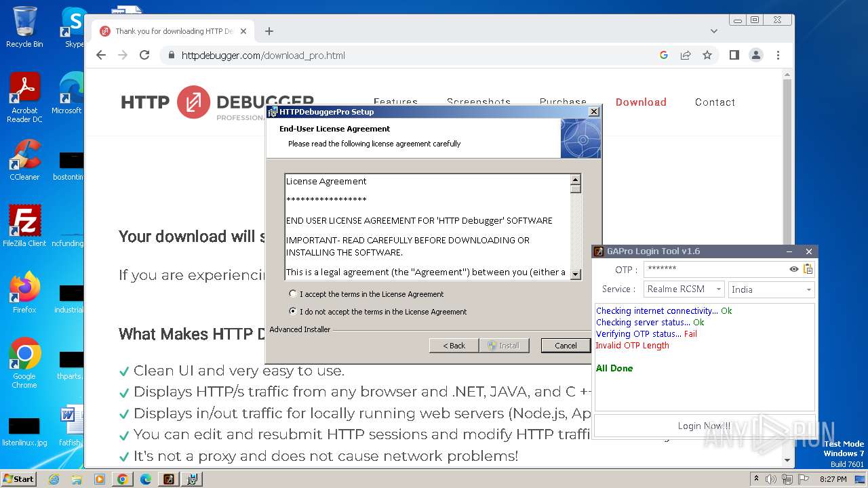Click the site lock icon

(171, 55)
